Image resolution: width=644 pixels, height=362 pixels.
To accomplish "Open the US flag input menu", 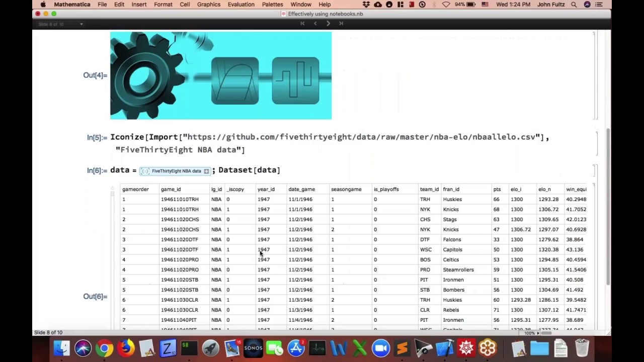I will click(x=485, y=5).
